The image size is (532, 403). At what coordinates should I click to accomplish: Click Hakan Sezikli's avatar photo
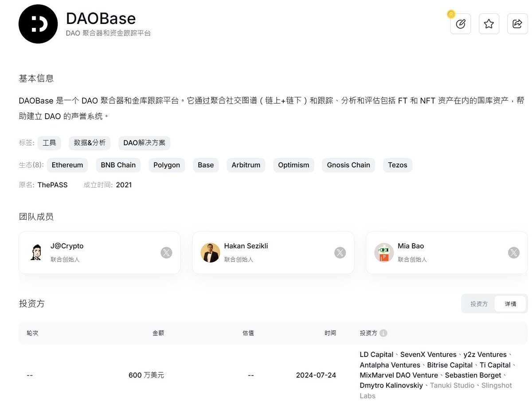coord(210,252)
